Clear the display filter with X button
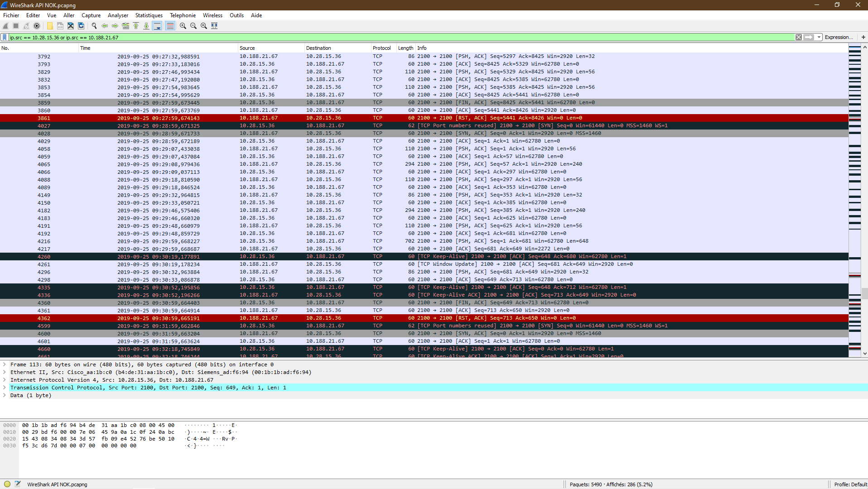This screenshot has width=868, height=489. coord(798,37)
